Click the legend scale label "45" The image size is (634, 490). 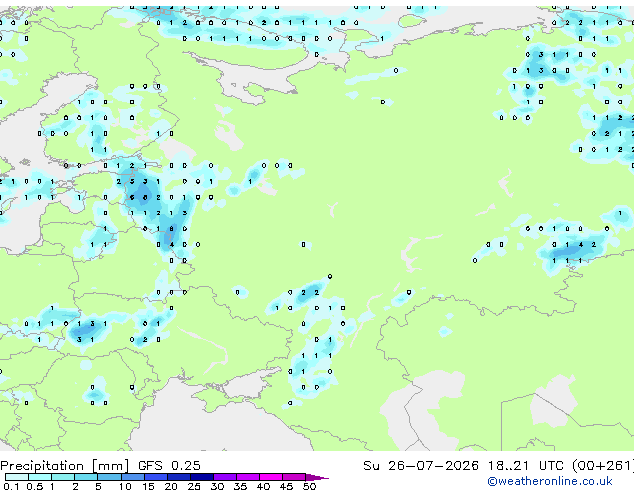(286, 486)
